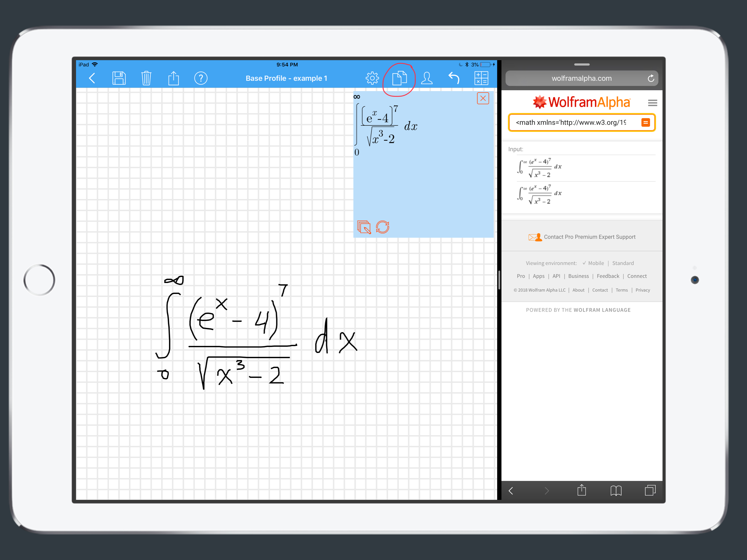Tap the back arrow in blue toolbar

(x=92, y=78)
